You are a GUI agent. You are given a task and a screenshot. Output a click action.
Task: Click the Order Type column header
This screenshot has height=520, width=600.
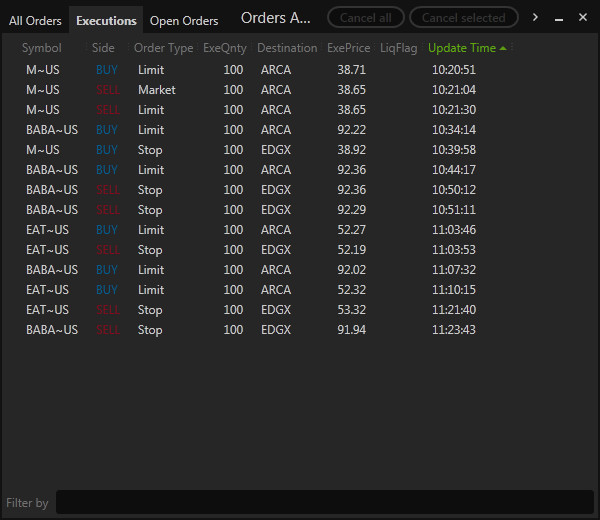(x=163, y=48)
